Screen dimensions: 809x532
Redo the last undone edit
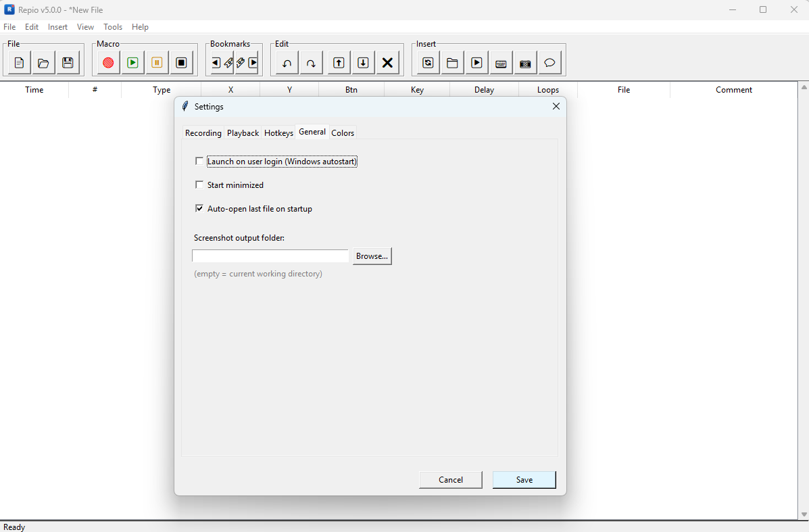311,62
